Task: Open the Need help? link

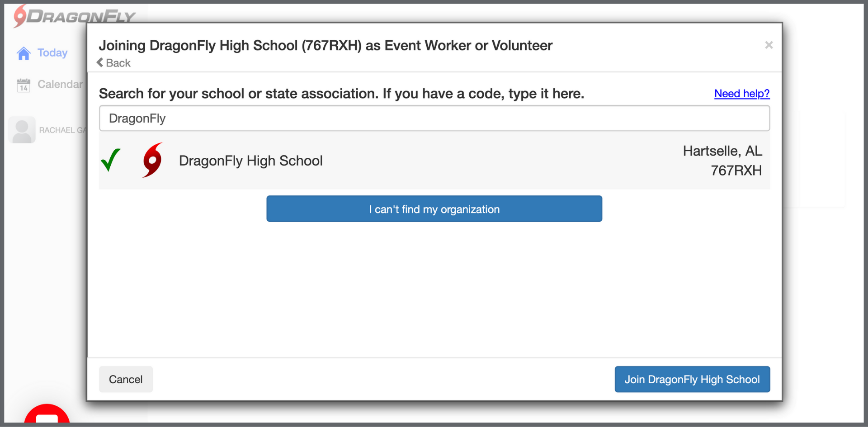Action: 741,94
